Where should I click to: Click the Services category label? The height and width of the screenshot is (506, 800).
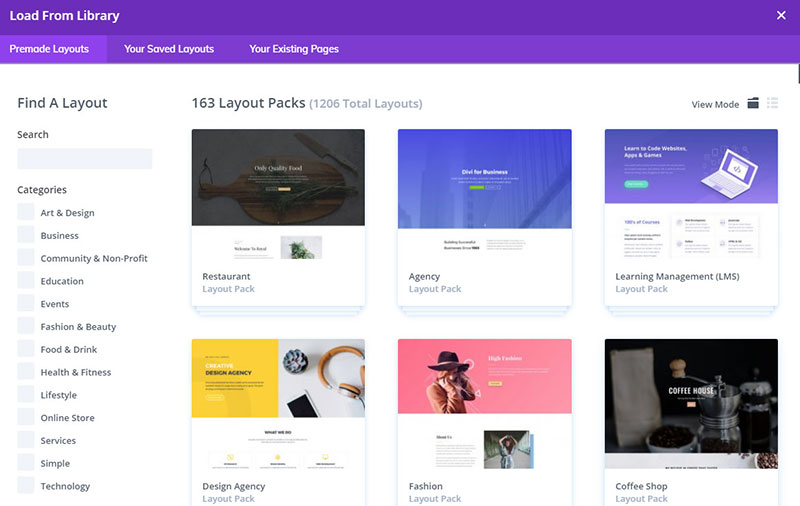pos(58,441)
